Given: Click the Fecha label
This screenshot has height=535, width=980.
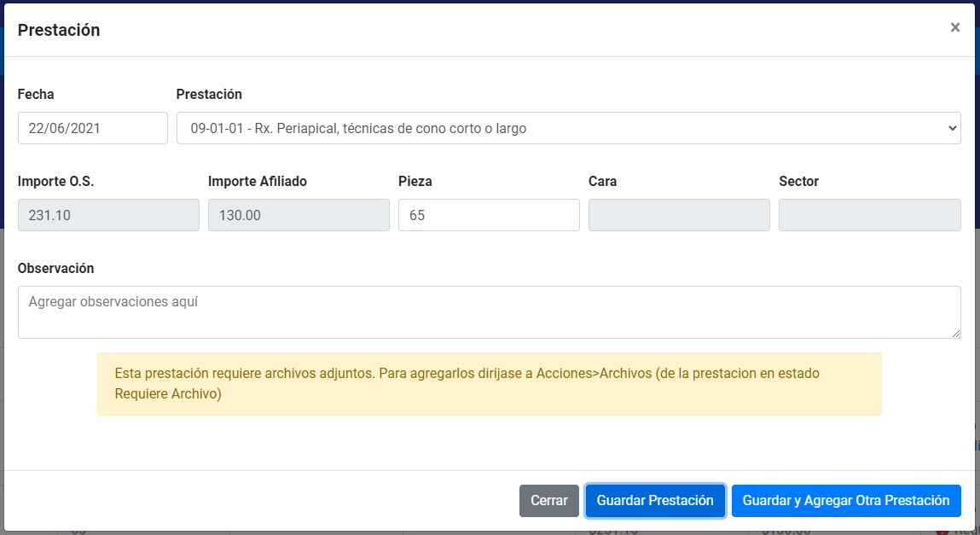Looking at the screenshot, I should (x=36, y=95).
